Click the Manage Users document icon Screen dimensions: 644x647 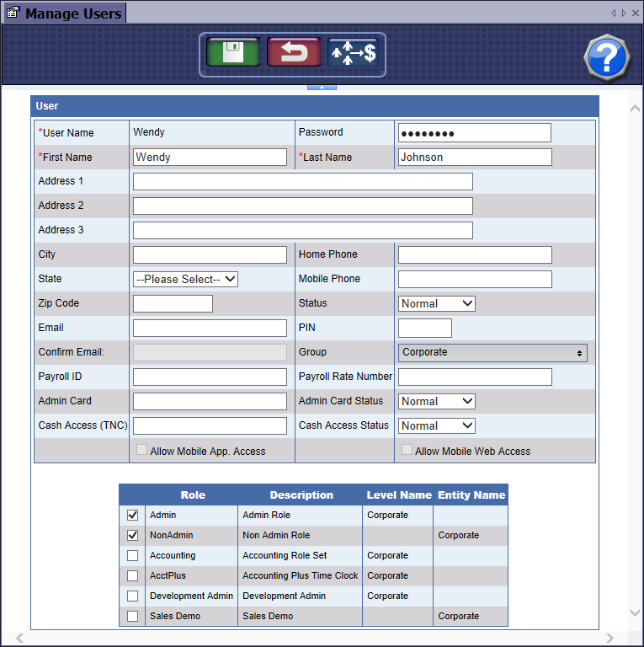click(x=13, y=13)
